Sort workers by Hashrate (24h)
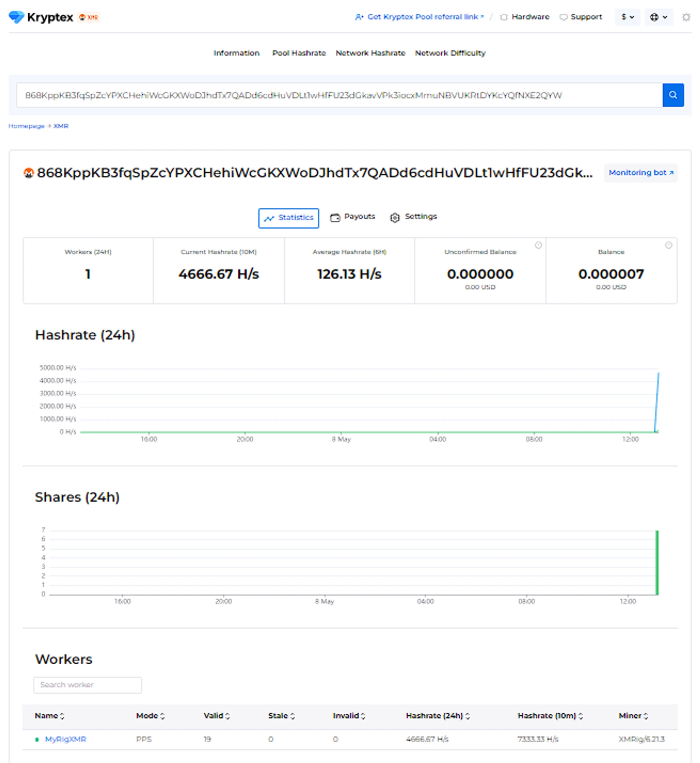700x763 pixels. click(437, 716)
